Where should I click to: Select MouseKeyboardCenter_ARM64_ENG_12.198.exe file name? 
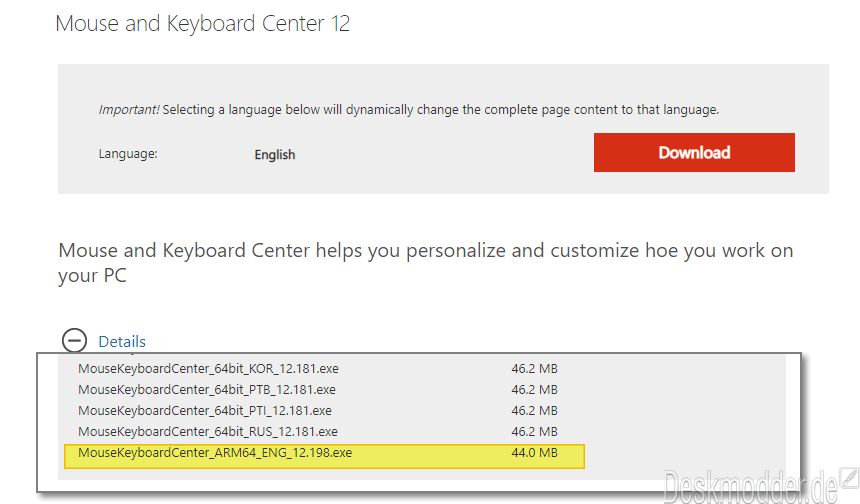click(215, 452)
